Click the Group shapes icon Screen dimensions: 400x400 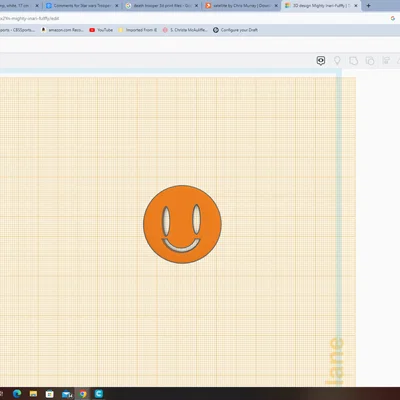(353, 61)
